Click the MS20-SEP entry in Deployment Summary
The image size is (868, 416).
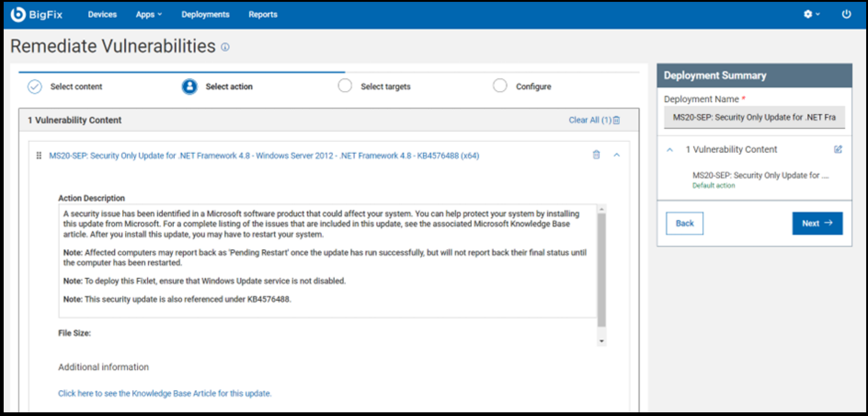760,175
